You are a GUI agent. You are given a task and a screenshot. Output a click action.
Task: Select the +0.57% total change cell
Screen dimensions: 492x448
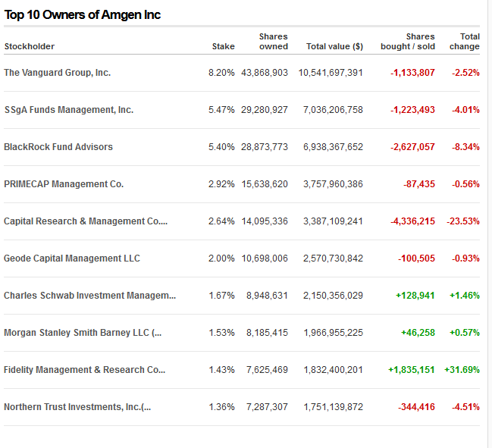465,333
